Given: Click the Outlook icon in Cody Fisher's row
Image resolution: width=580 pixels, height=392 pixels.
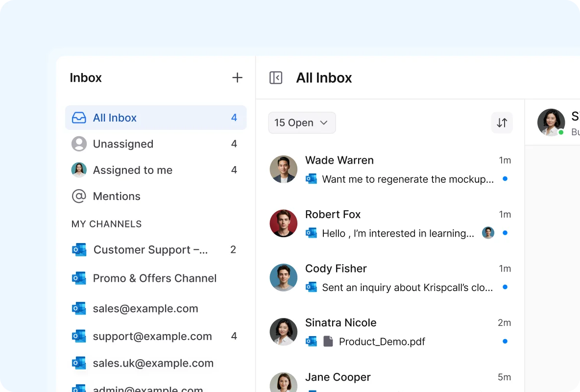Looking at the screenshot, I should (311, 287).
